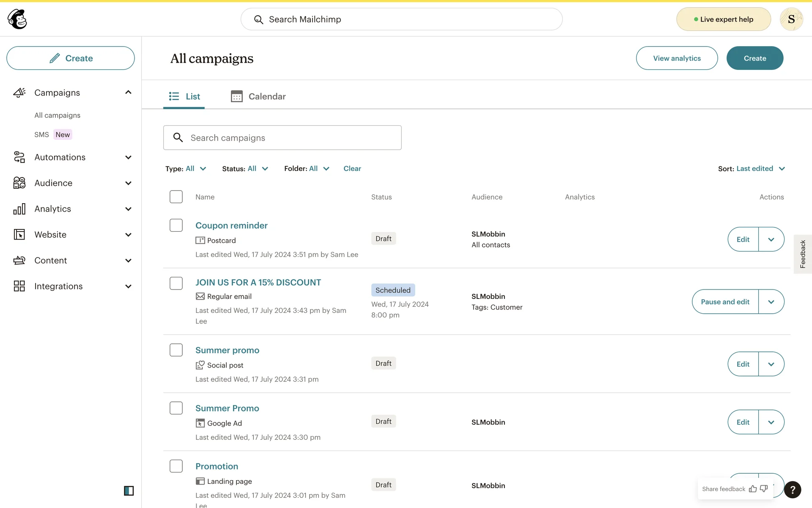The height and width of the screenshot is (508, 812).
Task: Open the help question mark button
Action: pyautogui.click(x=793, y=490)
